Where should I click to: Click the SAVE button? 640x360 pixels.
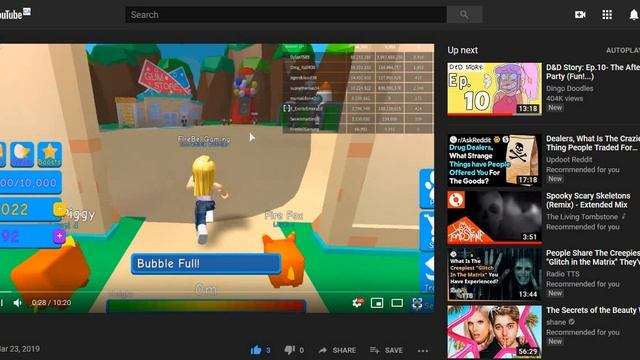pyautogui.click(x=387, y=350)
